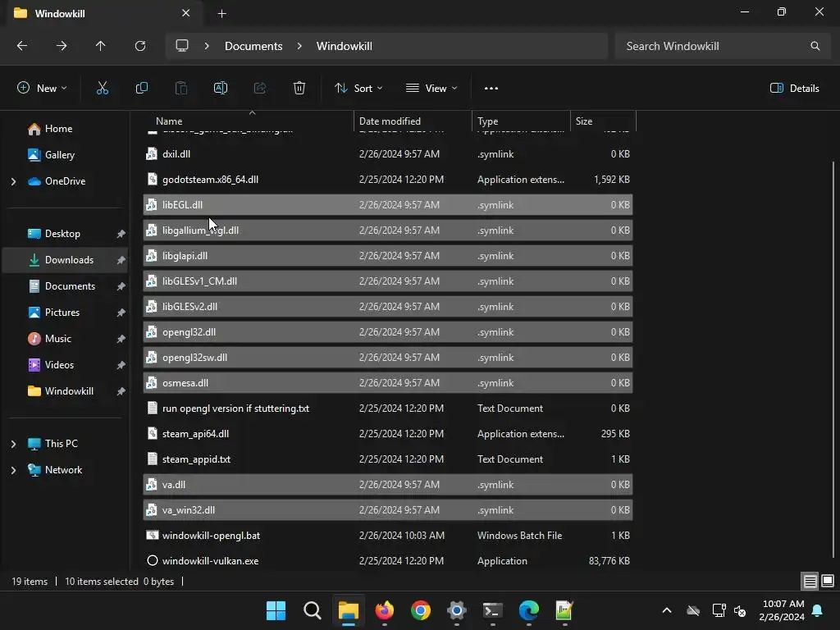
Task: Sort by Date modified column header
Action: pyautogui.click(x=413, y=121)
